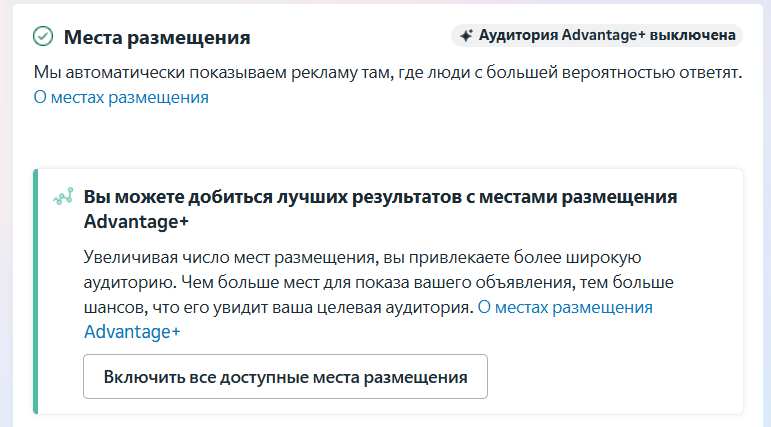Viewport: 771px width, 427px height.
Task: Click the green accent bar on the card edge
Action: coord(35,291)
